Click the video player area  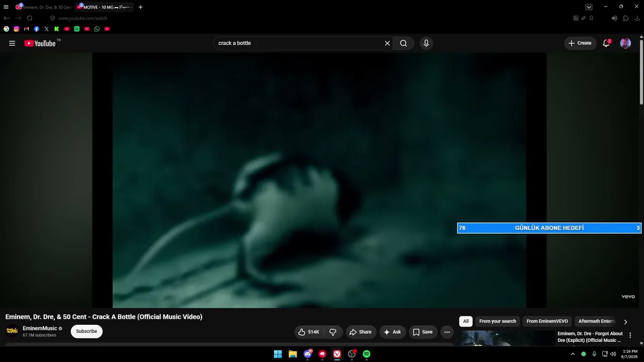coord(319,180)
